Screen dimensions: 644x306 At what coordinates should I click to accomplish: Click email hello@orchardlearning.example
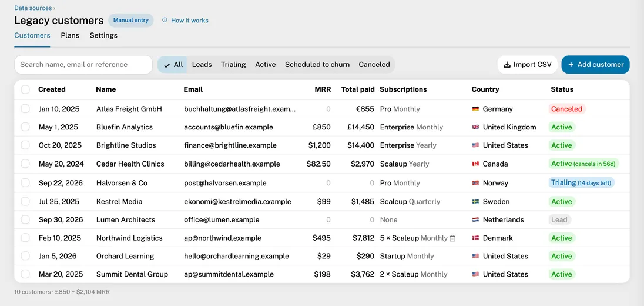coord(236,256)
